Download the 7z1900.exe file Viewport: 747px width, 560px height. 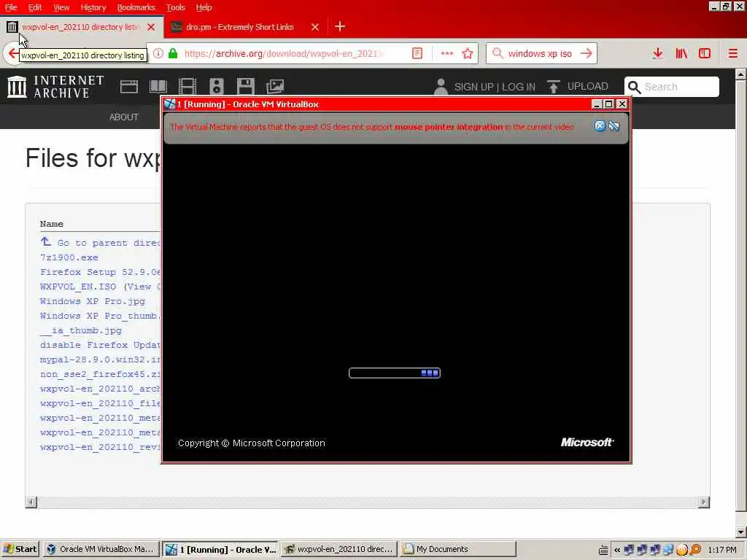[x=69, y=257]
